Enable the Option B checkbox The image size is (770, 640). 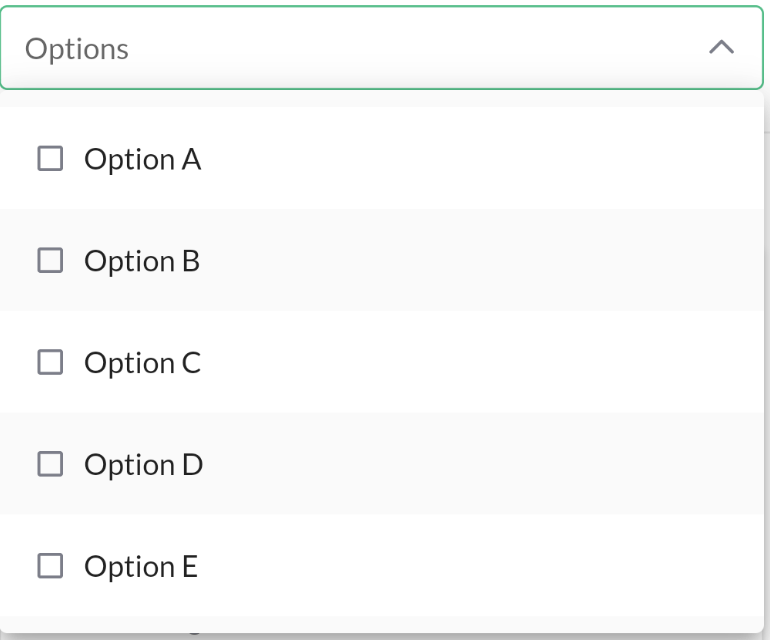click(50, 260)
